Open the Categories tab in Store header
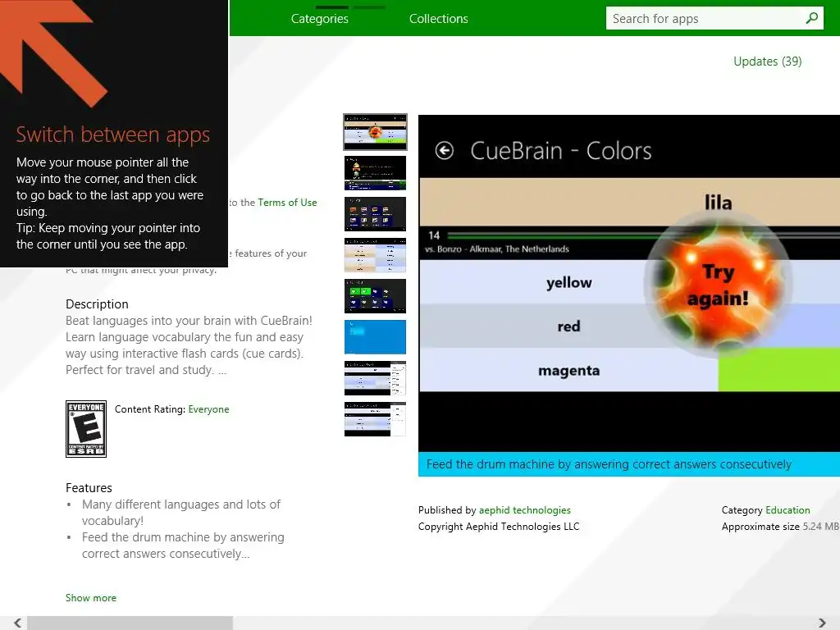Viewport: 840px width, 630px height. 319,19
